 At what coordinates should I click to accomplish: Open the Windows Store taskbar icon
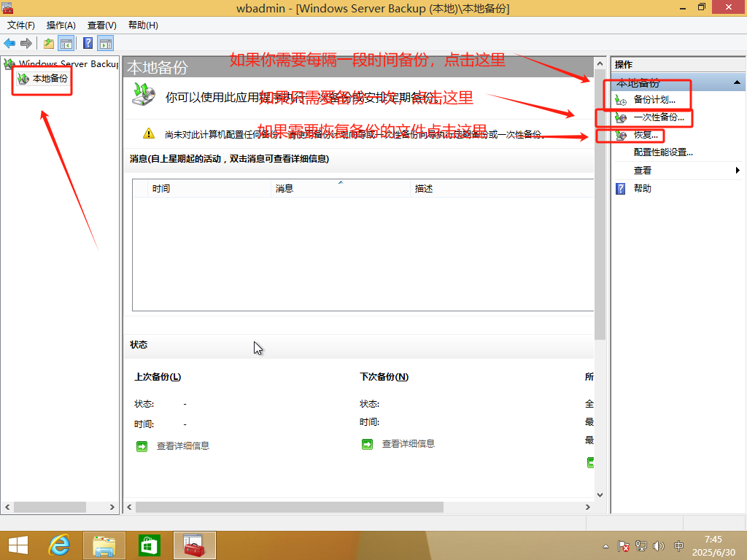[x=149, y=545]
